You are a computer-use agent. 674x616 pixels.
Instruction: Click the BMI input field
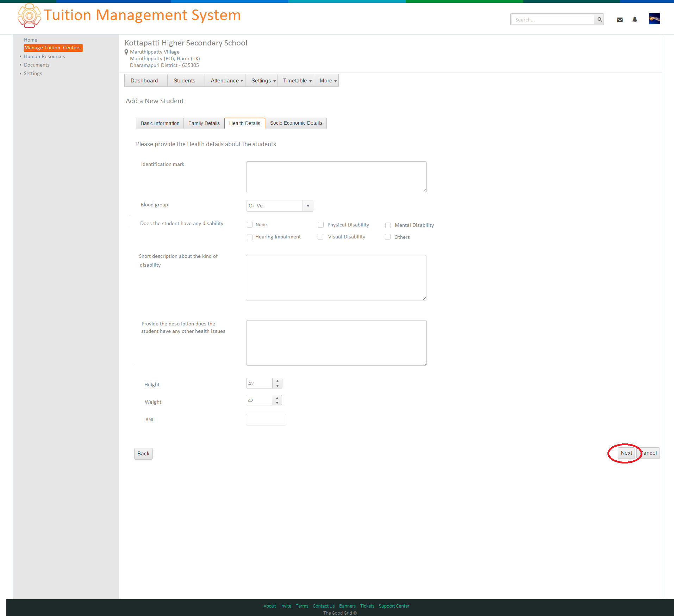[266, 419]
